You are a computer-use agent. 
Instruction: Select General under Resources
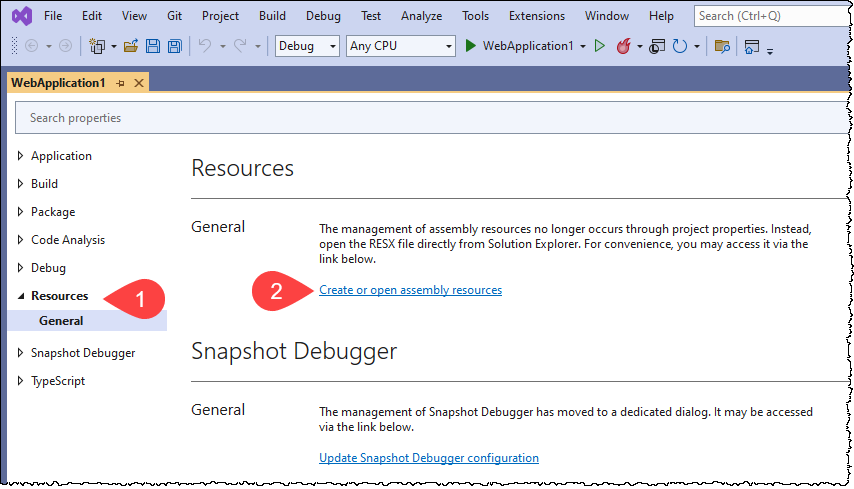pyautogui.click(x=87, y=321)
